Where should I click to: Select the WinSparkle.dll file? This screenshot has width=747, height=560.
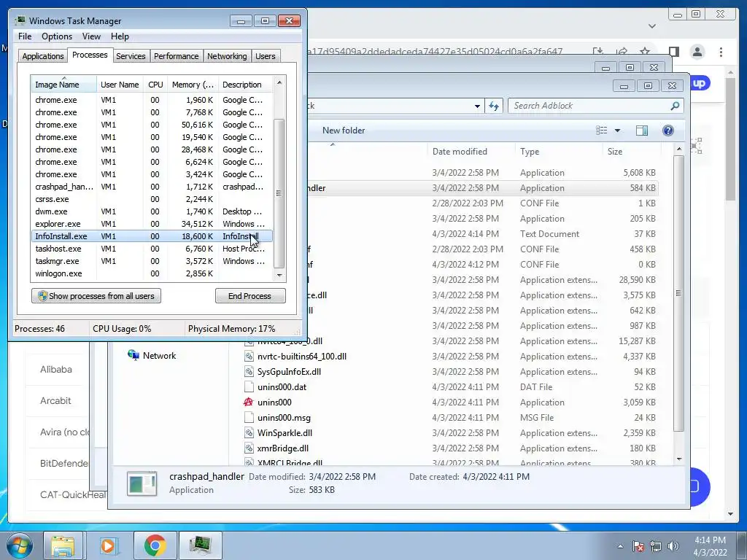coord(285,433)
